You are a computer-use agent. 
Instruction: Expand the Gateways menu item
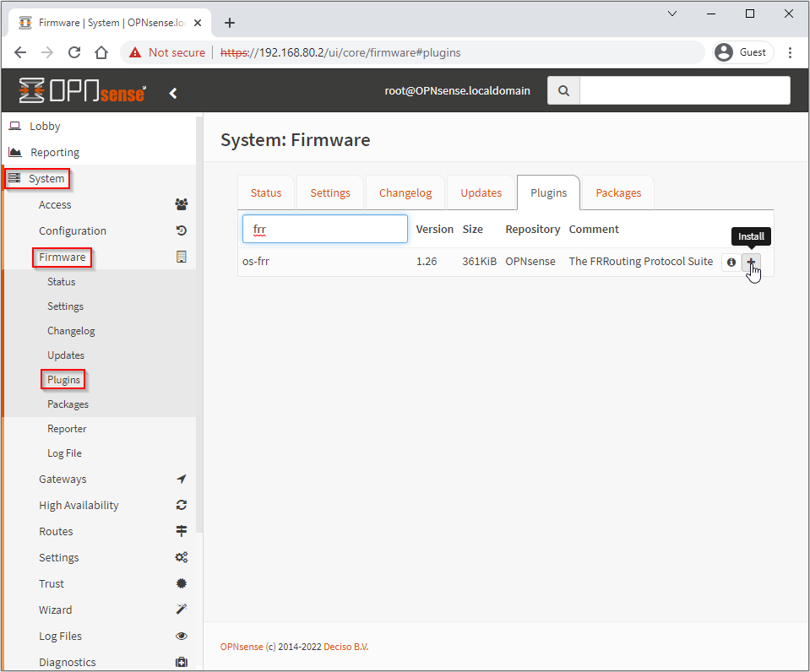(x=63, y=479)
